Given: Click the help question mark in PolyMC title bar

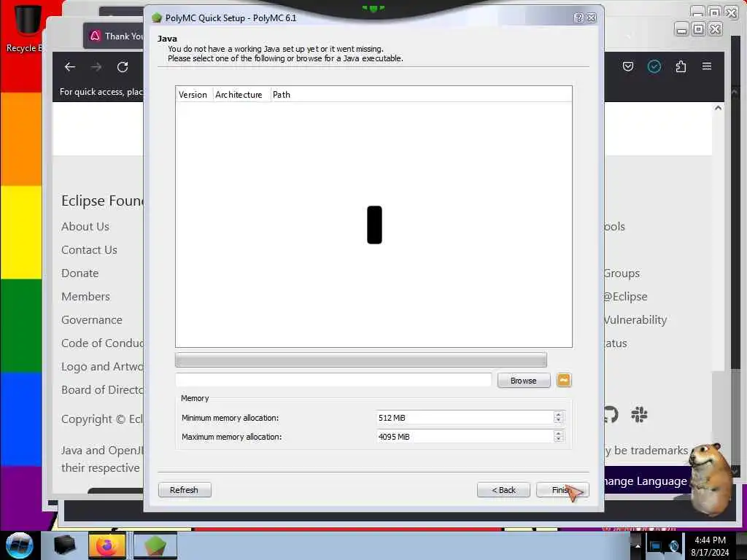Looking at the screenshot, I should coord(578,18).
